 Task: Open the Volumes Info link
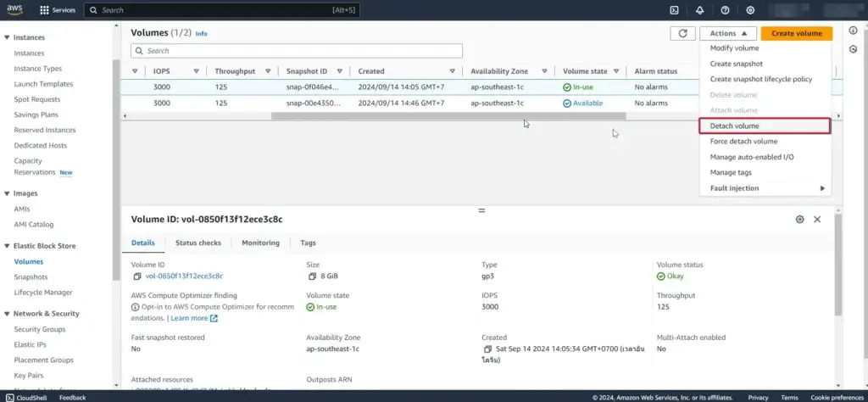[x=201, y=34]
